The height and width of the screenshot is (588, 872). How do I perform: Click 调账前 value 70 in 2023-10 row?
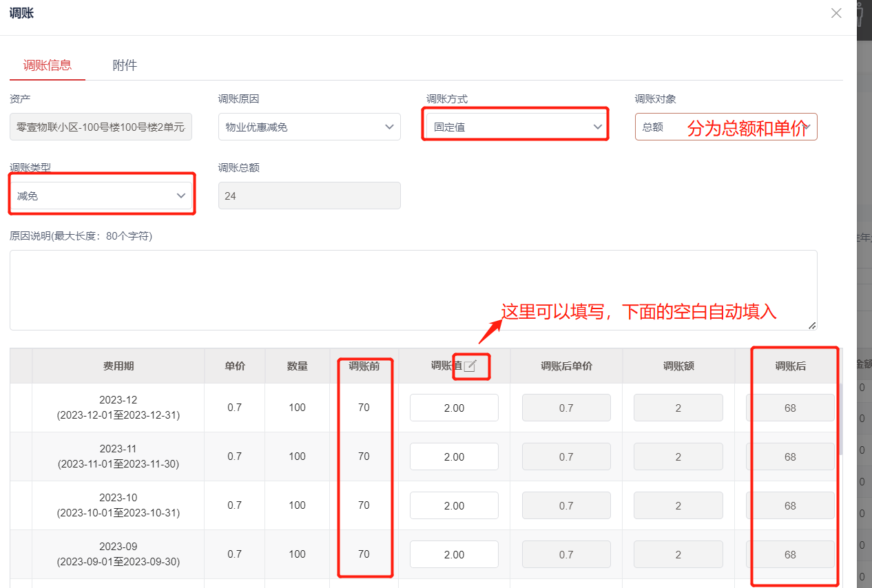pyautogui.click(x=364, y=505)
